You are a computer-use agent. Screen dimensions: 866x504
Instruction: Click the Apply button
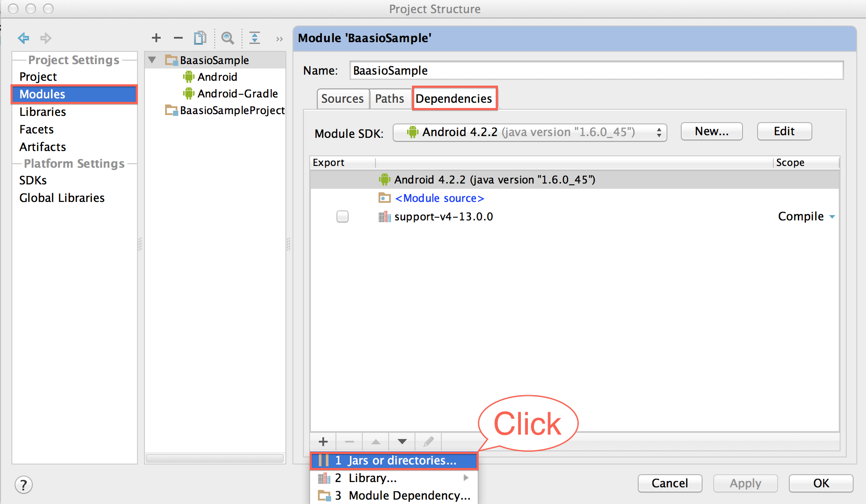745,483
